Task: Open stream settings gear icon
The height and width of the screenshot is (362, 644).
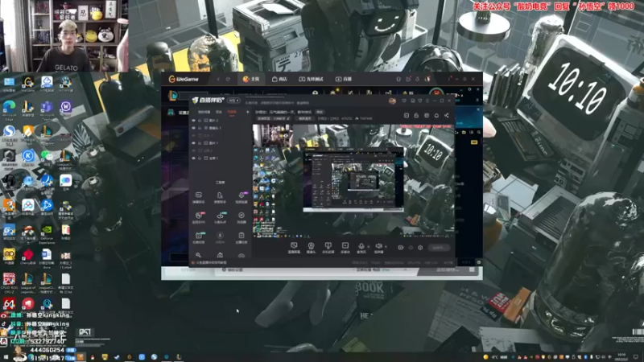Action: point(420,248)
